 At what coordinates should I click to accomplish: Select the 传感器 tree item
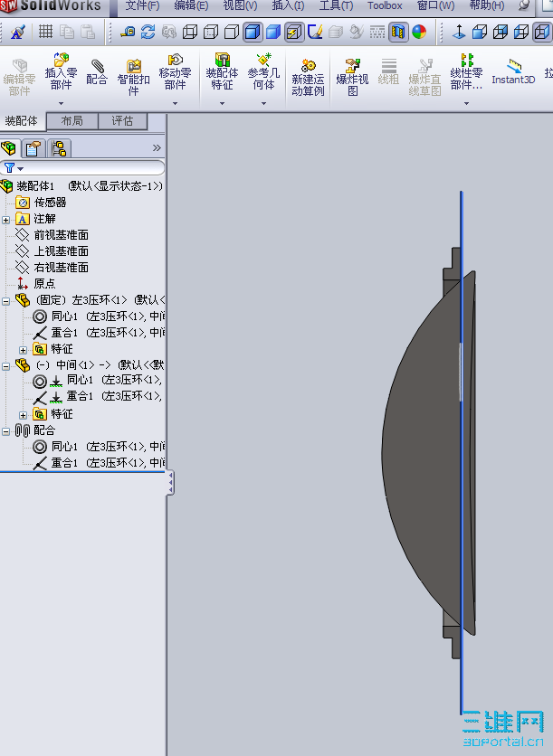point(41,203)
